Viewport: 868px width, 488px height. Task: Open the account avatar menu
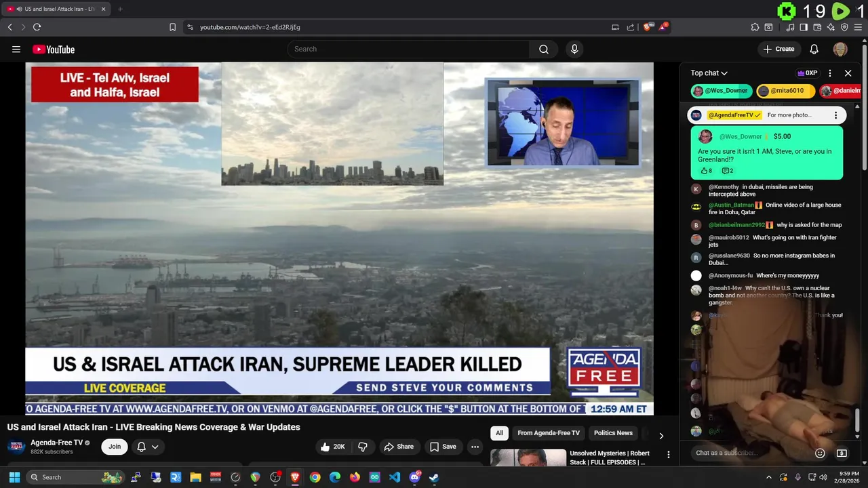(840, 49)
